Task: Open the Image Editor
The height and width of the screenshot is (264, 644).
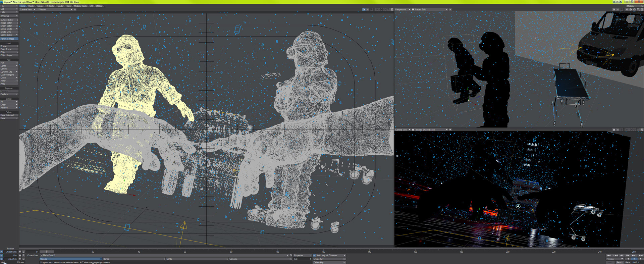Action: tap(9, 23)
